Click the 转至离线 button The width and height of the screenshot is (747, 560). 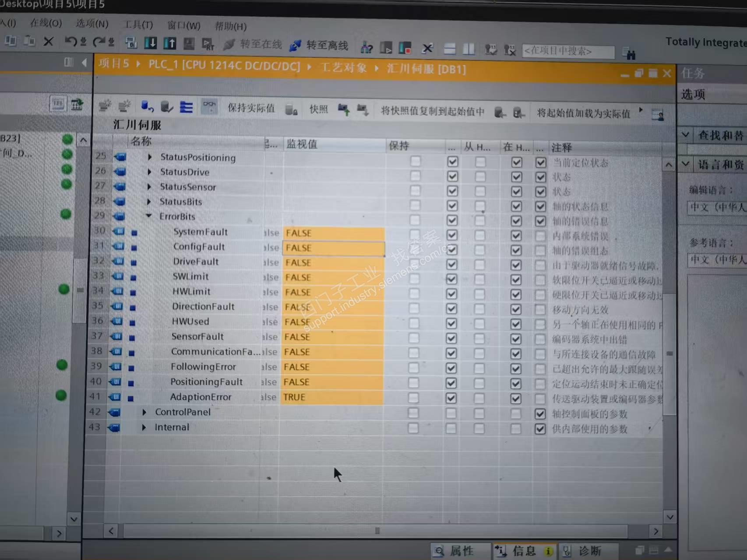[319, 46]
